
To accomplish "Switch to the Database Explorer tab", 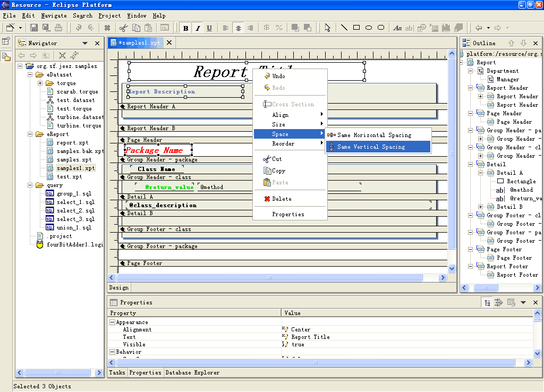I will pos(192,372).
